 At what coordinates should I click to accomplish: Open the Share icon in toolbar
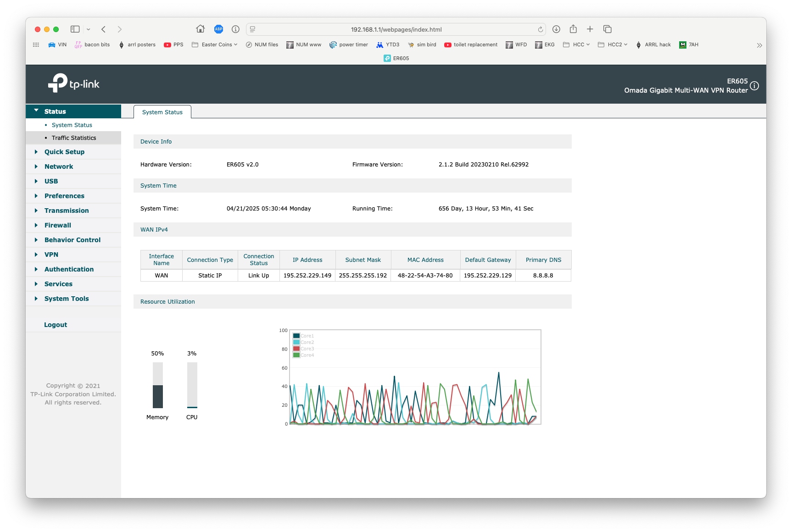click(573, 29)
